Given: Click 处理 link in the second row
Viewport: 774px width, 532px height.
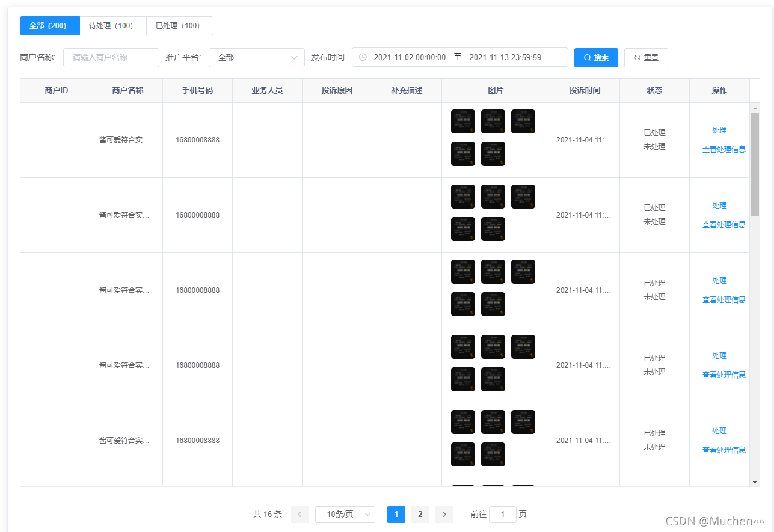Looking at the screenshot, I should [719, 206].
